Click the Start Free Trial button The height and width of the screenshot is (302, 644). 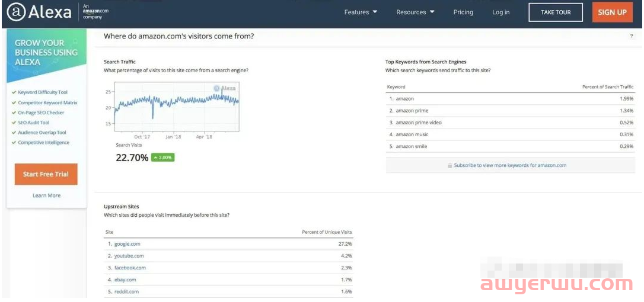tap(46, 174)
